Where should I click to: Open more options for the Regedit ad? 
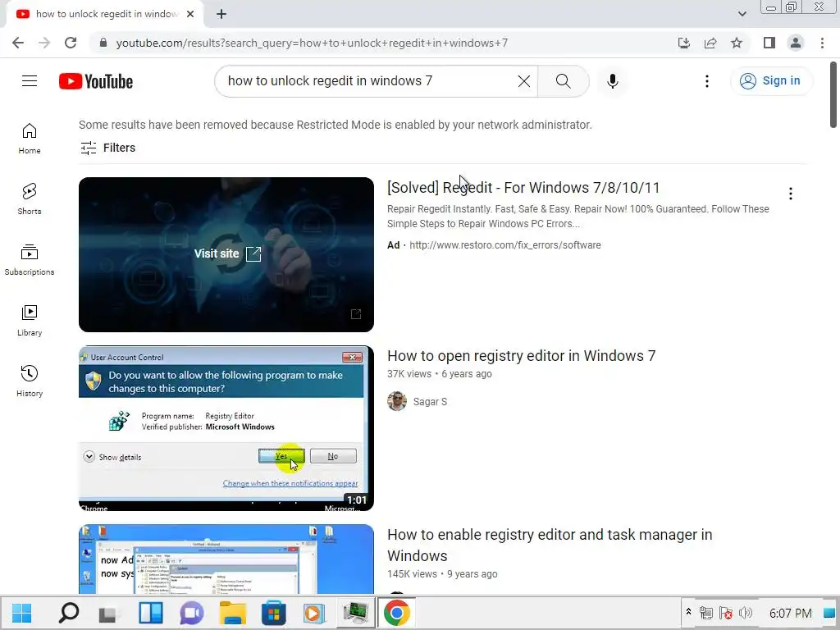[790, 194]
